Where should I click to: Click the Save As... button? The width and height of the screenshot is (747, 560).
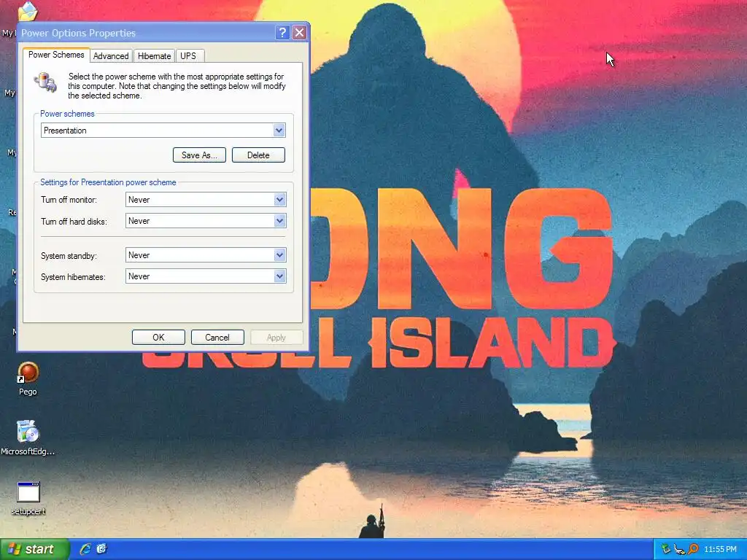pos(199,155)
